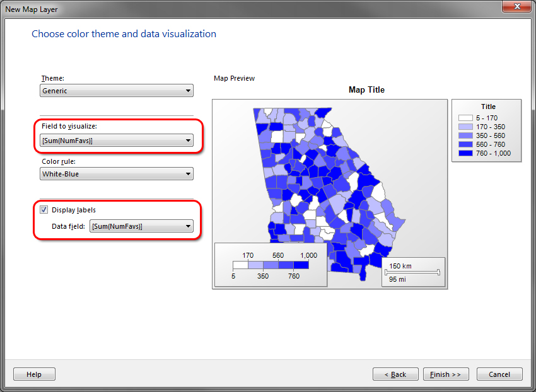Image resolution: width=536 pixels, height=392 pixels.
Task: Open the Theme dropdown showing Generic
Action: (116, 91)
